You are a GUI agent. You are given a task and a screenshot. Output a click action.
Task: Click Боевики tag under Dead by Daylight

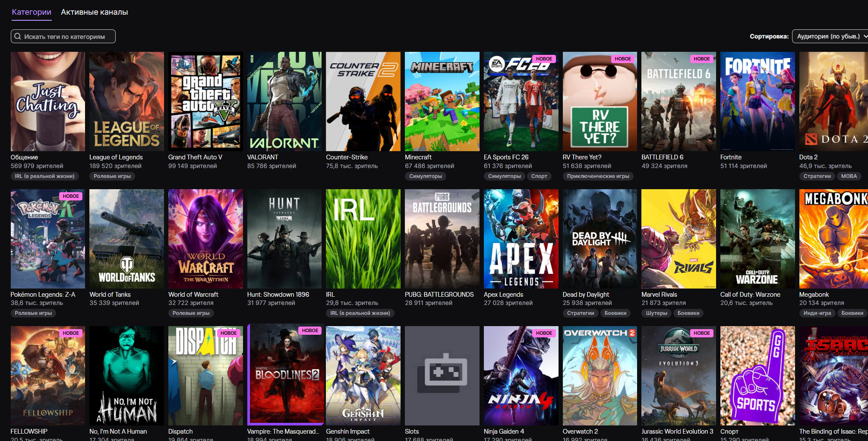[x=615, y=313]
